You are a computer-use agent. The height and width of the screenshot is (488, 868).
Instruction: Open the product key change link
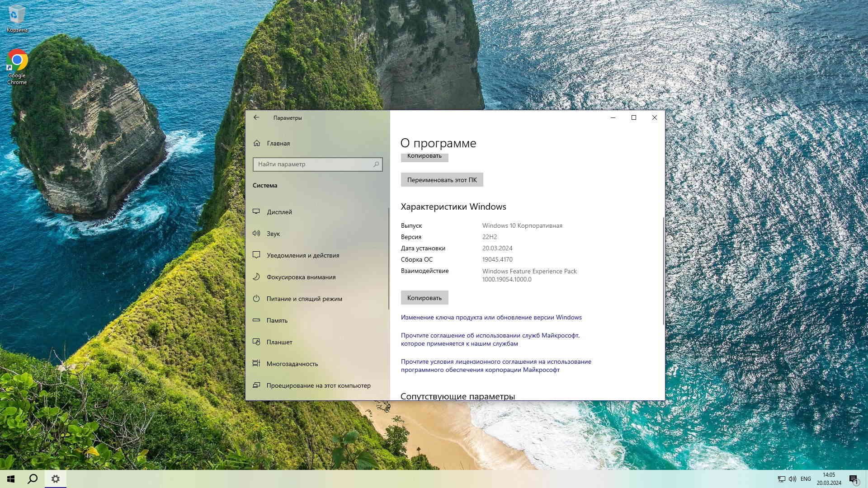(x=491, y=317)
